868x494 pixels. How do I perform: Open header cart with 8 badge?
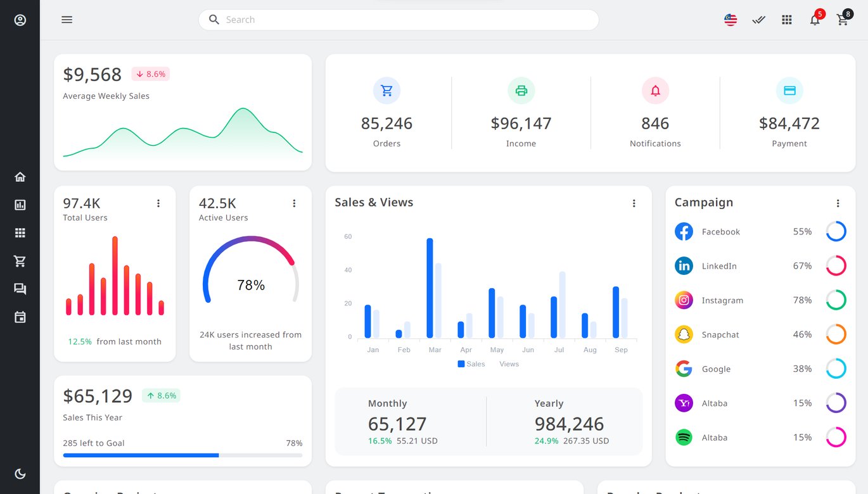tap(843, 19)
